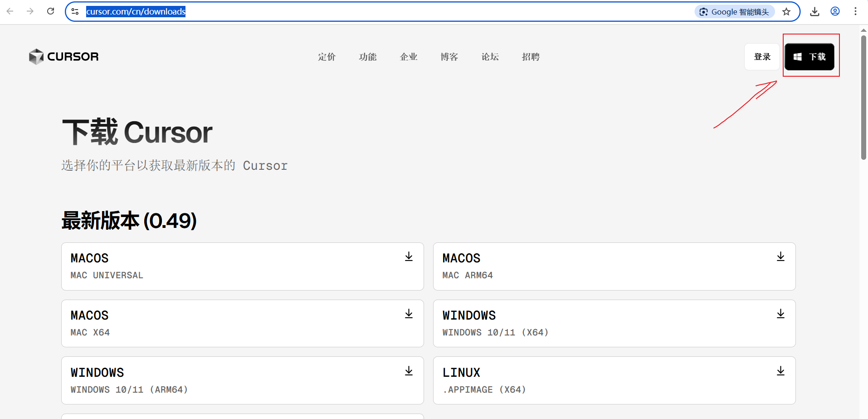Download icon on Mac X64 card
The image size is (868, 419).
pyautogui.click(x=409, y=314)
